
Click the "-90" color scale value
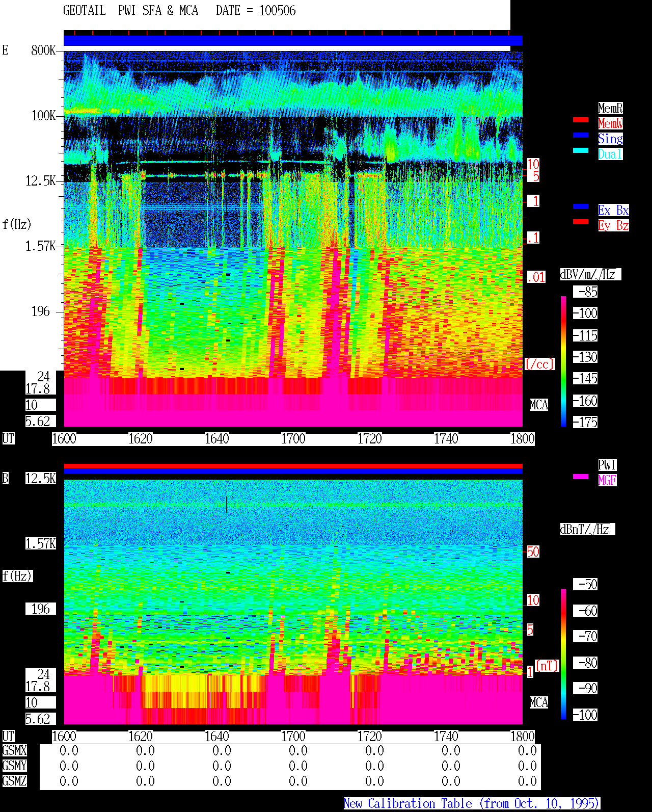(x=585, y=688)
